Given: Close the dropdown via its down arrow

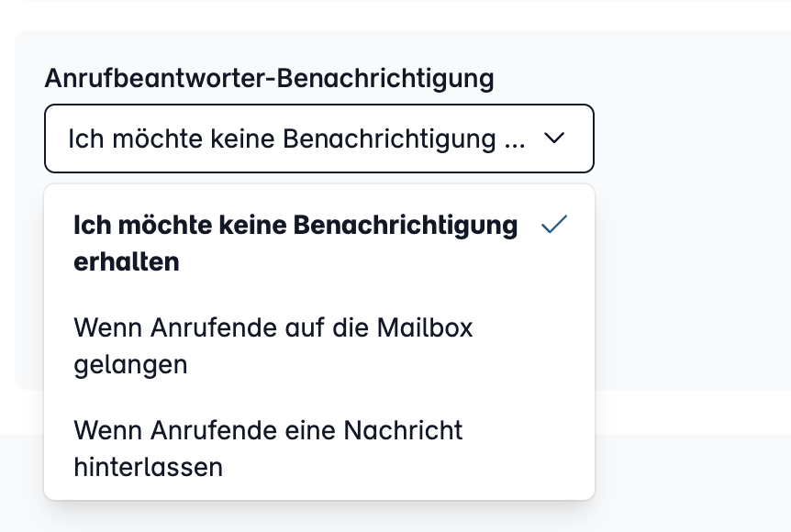Looking at the screenshot, I should point(554,138).
